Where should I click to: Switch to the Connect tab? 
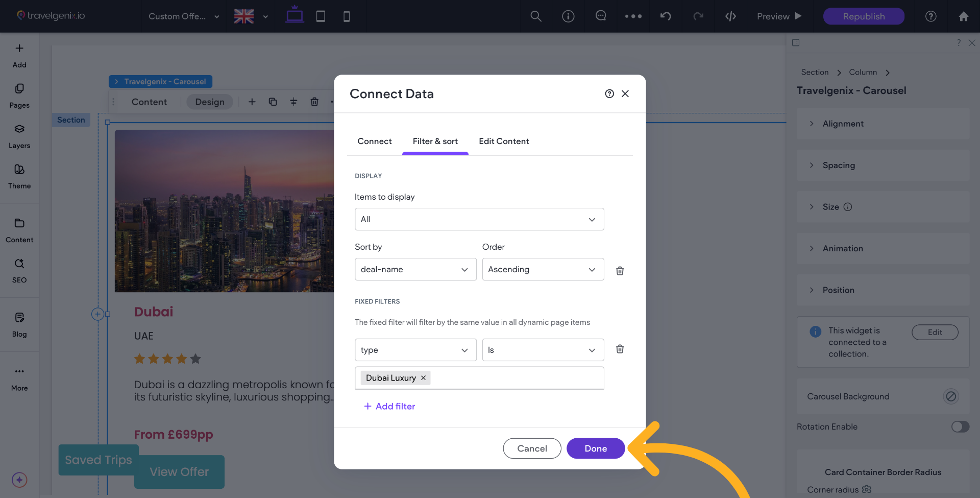coord(374,141)
